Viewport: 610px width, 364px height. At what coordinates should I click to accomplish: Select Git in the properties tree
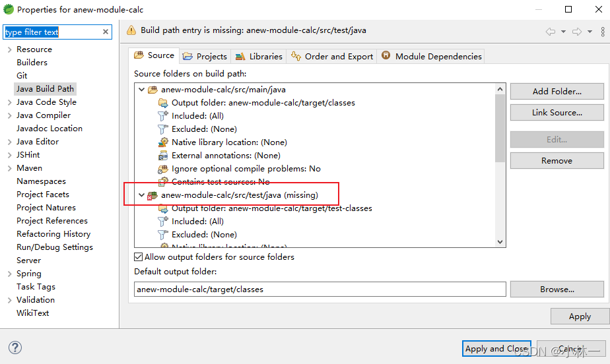point(22,76)
